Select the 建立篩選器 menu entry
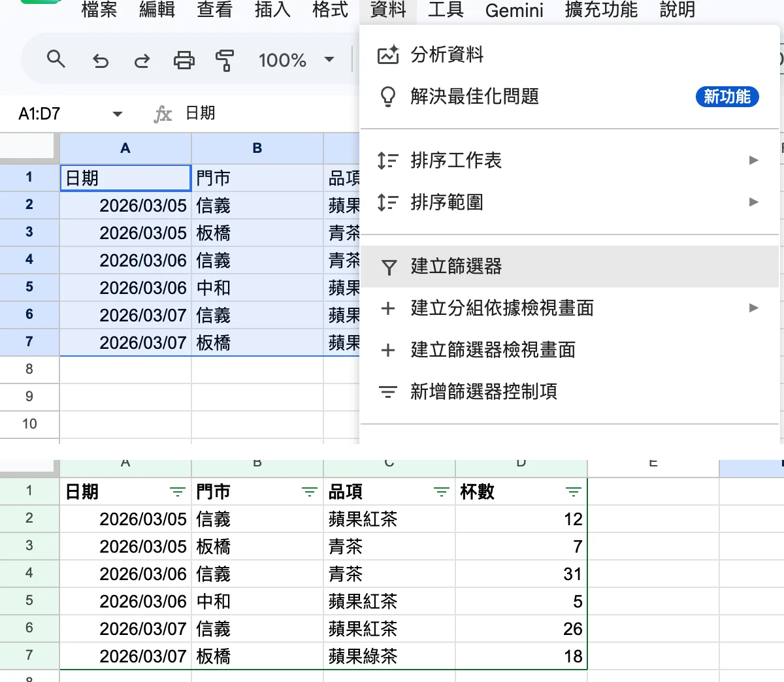 click(570, 267)
